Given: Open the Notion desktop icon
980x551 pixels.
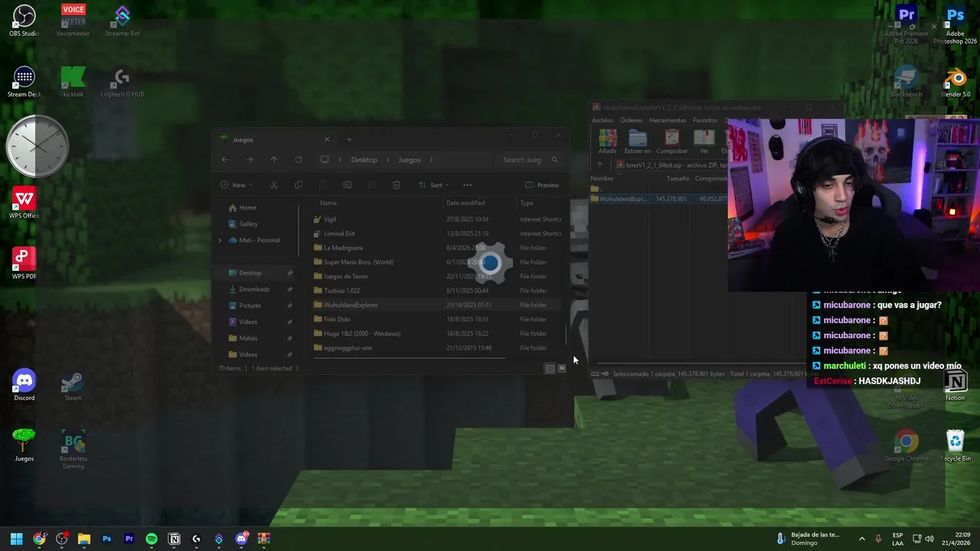Looking at the screenshot, I should [x=955, y=385].
